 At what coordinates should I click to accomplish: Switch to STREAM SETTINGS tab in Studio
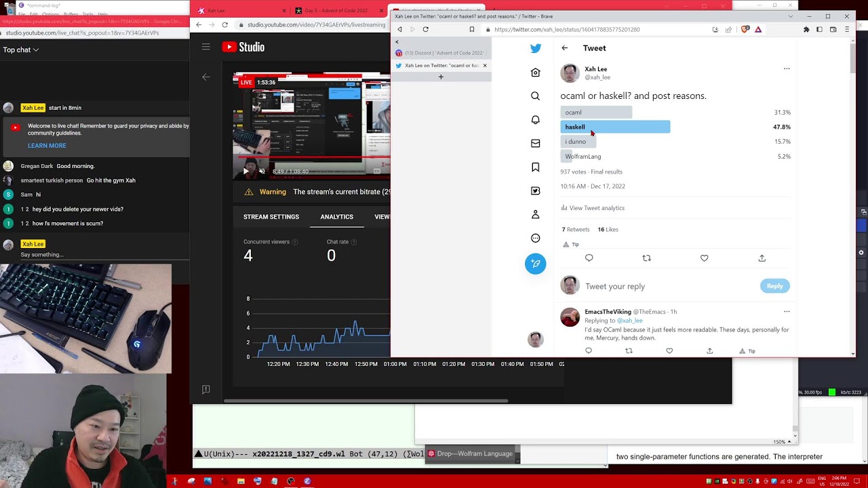(x=271, y=217)
